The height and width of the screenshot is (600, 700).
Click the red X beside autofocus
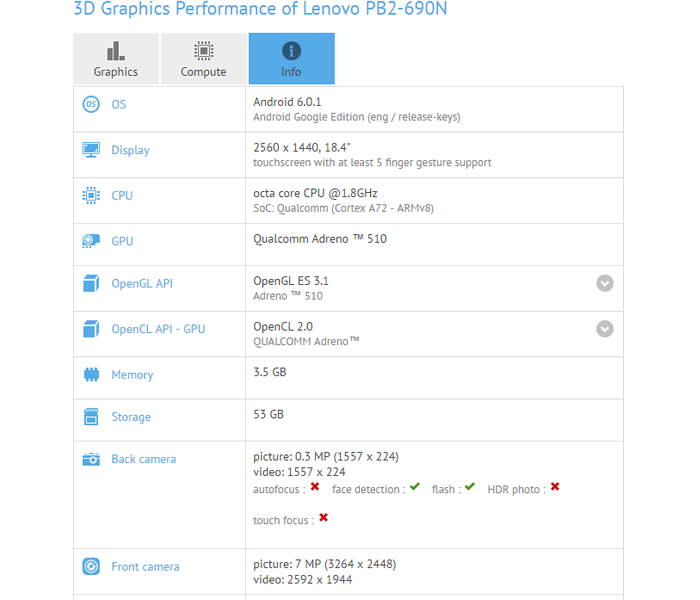tap(315, 487)
